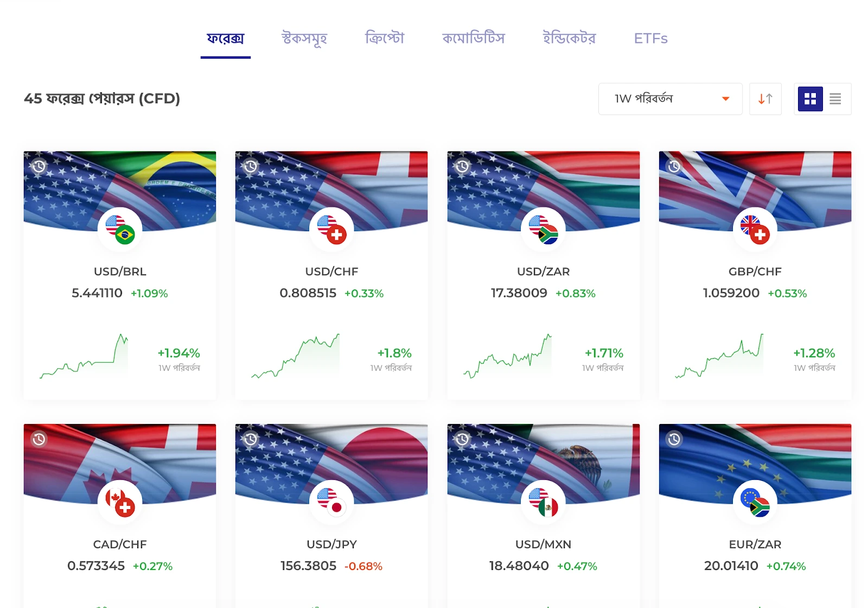Image resolution: width=868 pixels, height=608 pixels.
Task: Switch to grid view layout
Action: tap(810, 99)
